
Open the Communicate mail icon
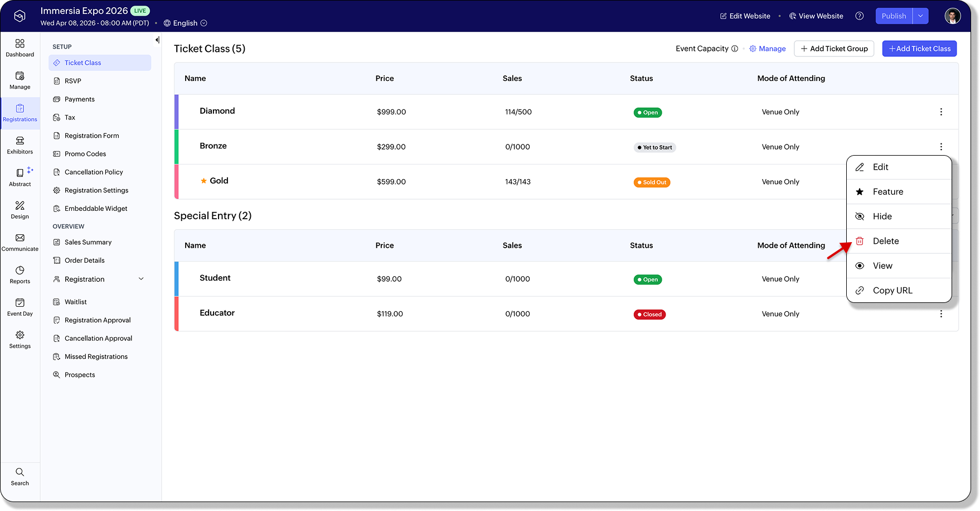(20, 238)
